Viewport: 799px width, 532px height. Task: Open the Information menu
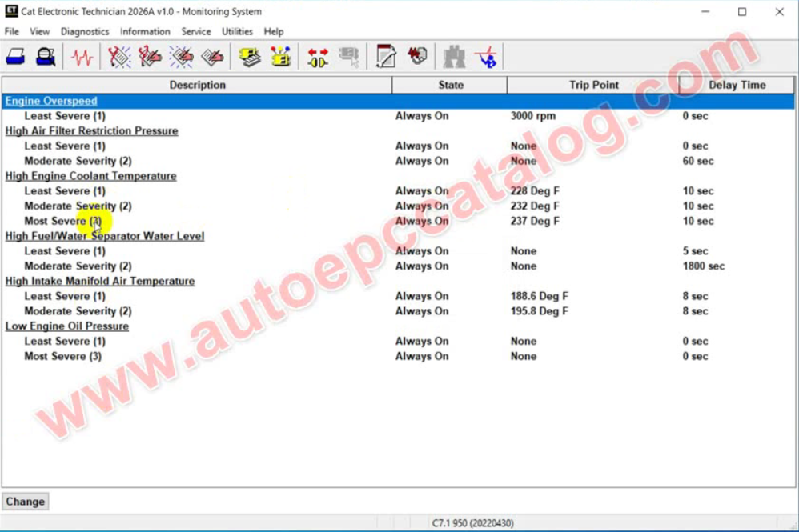point(145,31)
